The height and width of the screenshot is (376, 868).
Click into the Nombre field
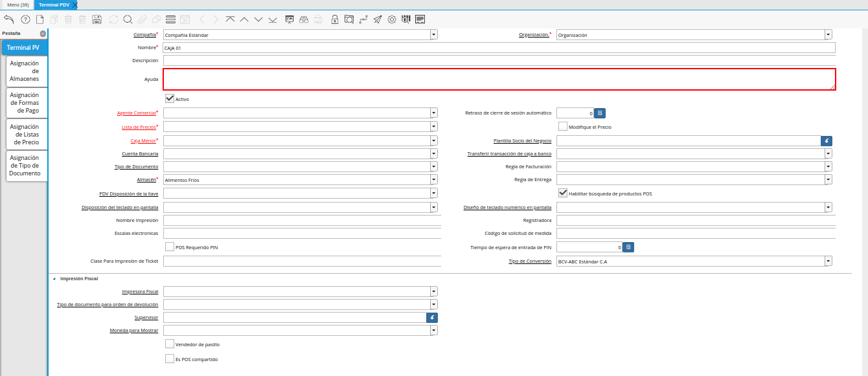pyautogui.click(x=499, y=47)
